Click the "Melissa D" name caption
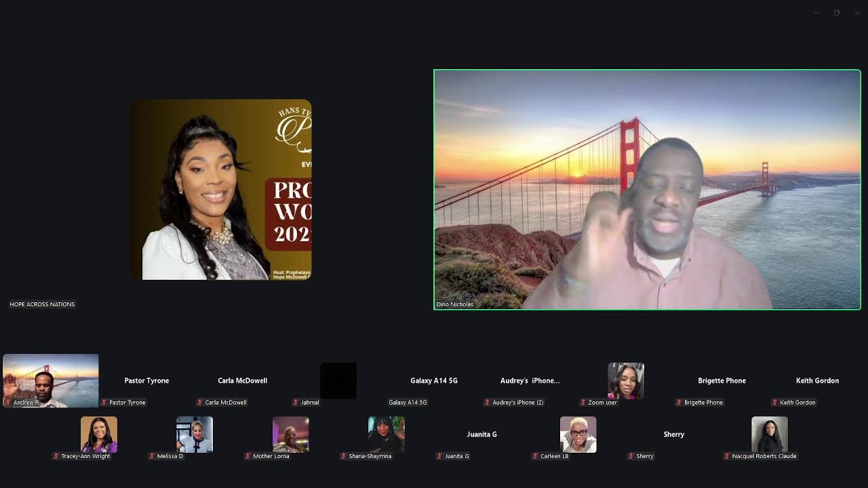Viewport: 868px width, 488px height. [170, 456]
